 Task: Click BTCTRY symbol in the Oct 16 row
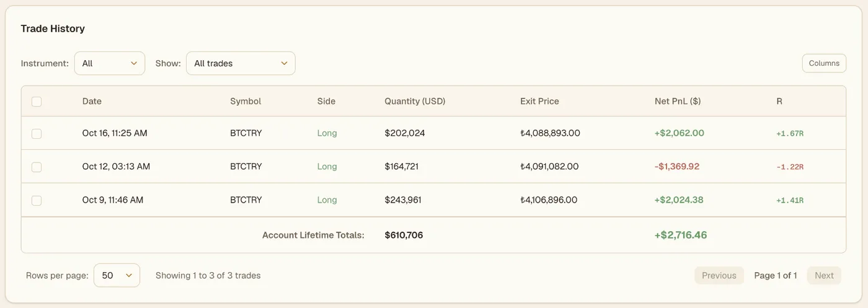click(246, 133)
